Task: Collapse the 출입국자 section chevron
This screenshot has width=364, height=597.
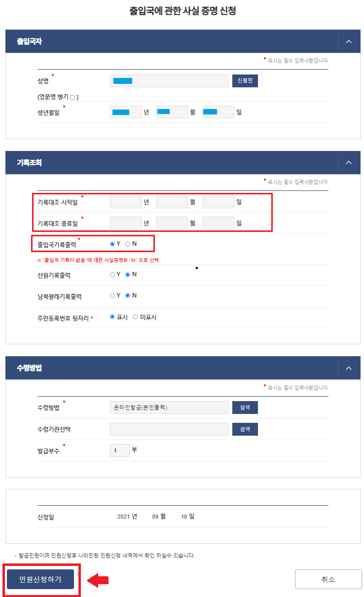Action: click(349, 41)
